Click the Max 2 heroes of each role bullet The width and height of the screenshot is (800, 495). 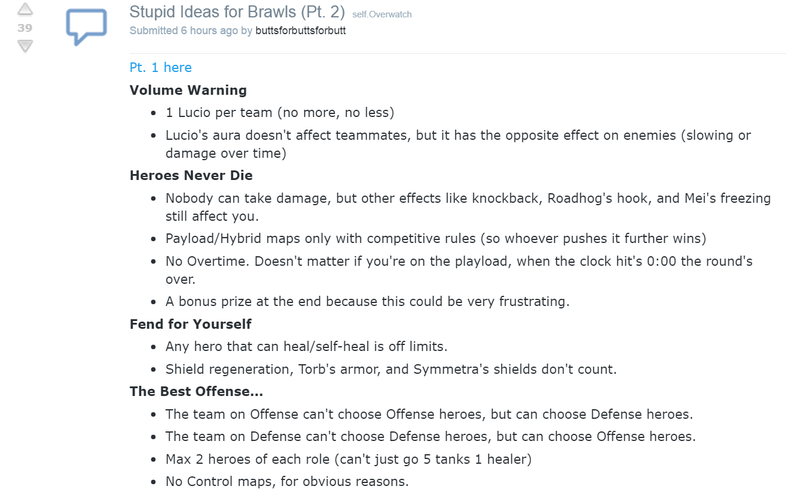[x=348, y=459]
